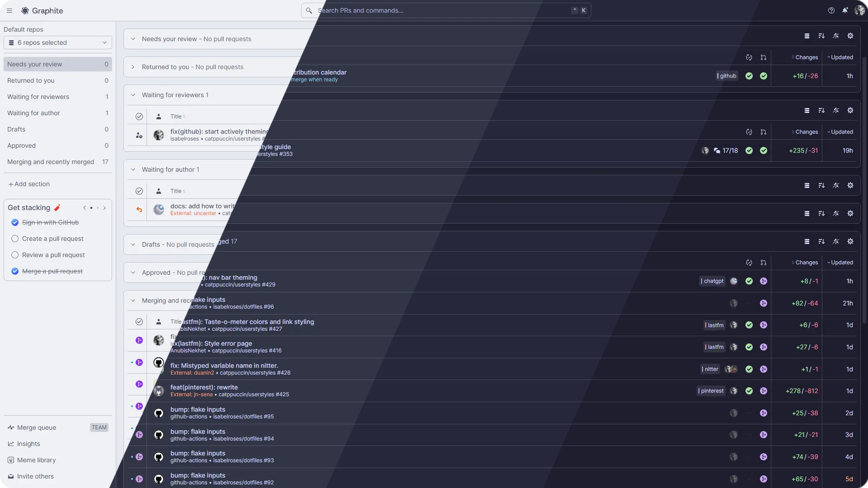Screen dimensions: 868x488
Task: Click Add section in the sidebar
Action: click(29, 184)
